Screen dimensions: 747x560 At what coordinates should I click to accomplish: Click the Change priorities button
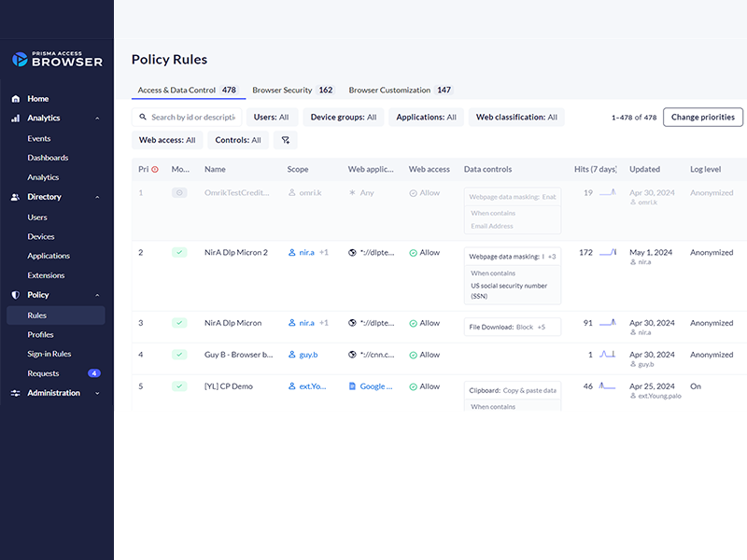point(703,118)
